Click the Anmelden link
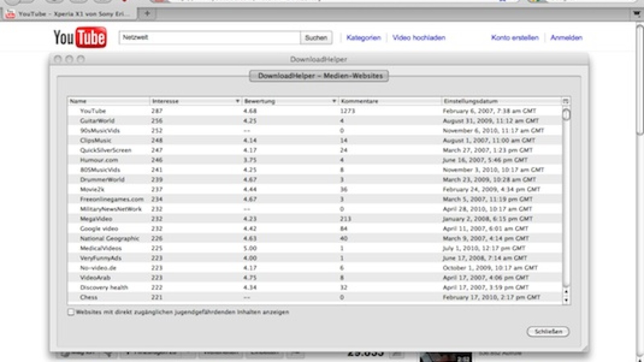 click(566, 37)
